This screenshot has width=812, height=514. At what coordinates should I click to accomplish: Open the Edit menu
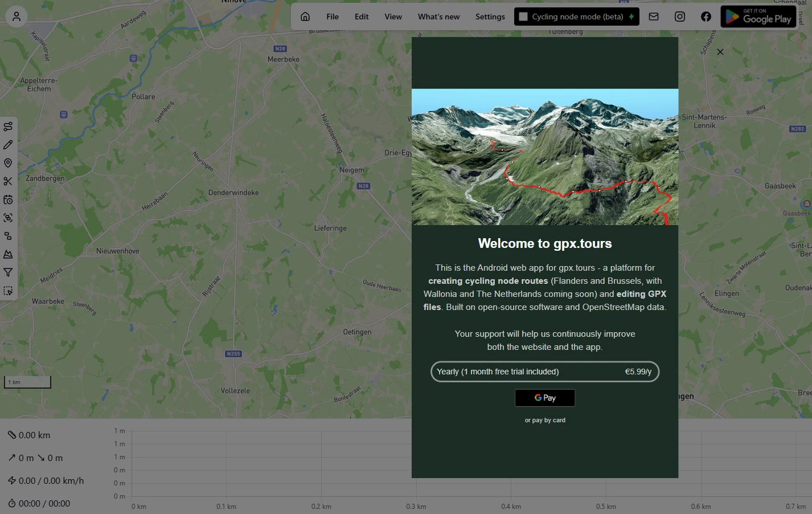point(362,17)
